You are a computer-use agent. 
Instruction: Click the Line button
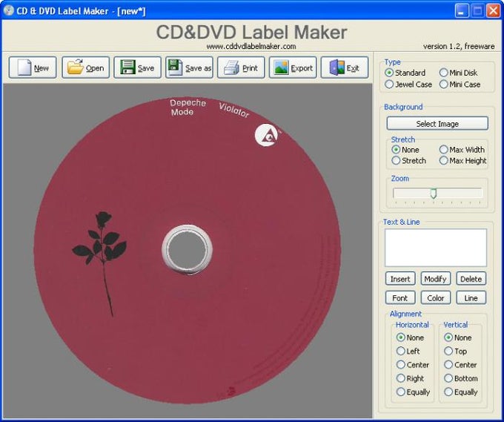click(x=471, y=298)
